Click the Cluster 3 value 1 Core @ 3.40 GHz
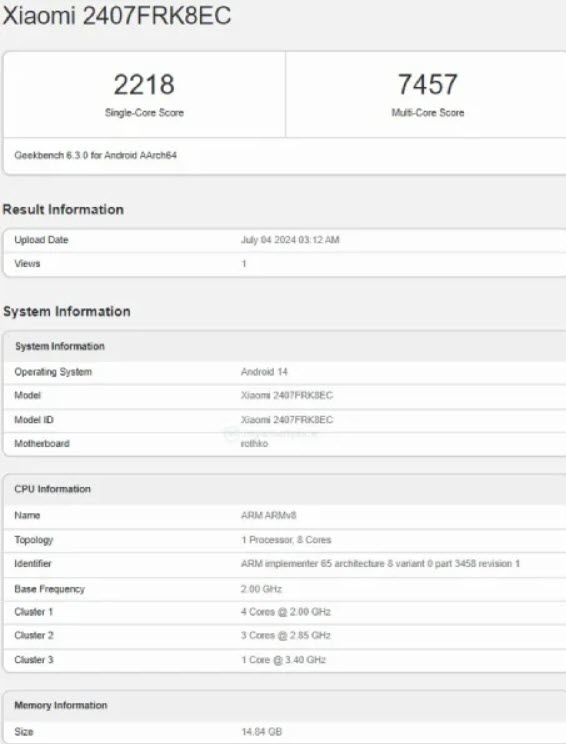Image resolution: width=566 pixels, height=744 pixels. (283, 660)
